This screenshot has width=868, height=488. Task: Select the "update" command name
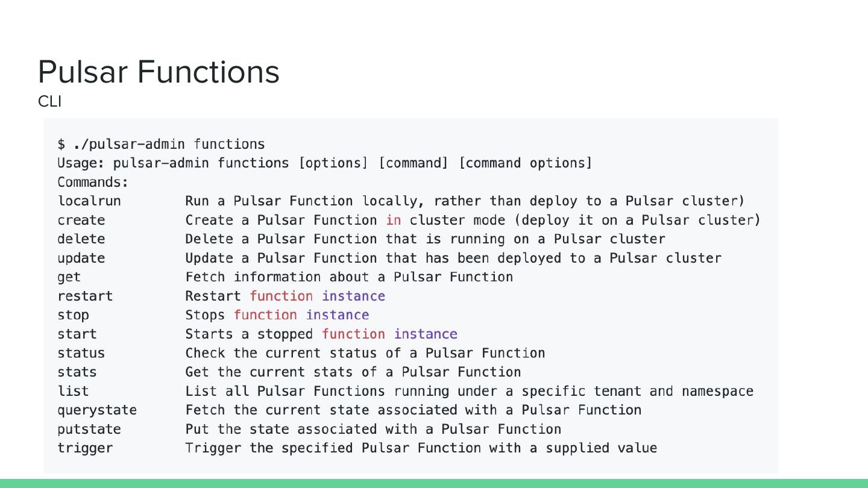point(81,258)
